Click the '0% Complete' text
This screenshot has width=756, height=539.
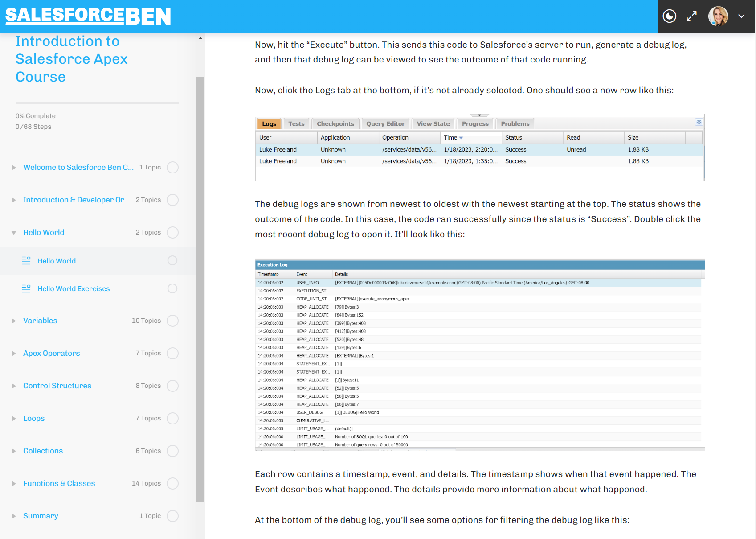[x=36, y=116]
